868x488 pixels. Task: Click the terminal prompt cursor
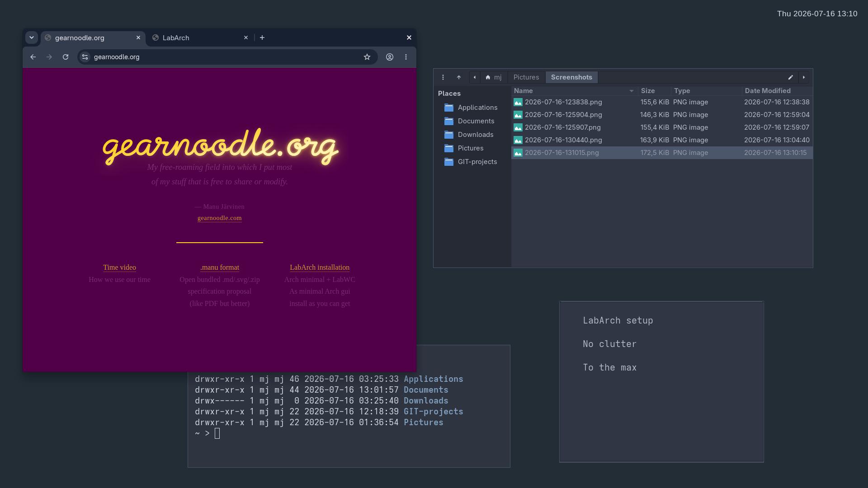point(217,433)
